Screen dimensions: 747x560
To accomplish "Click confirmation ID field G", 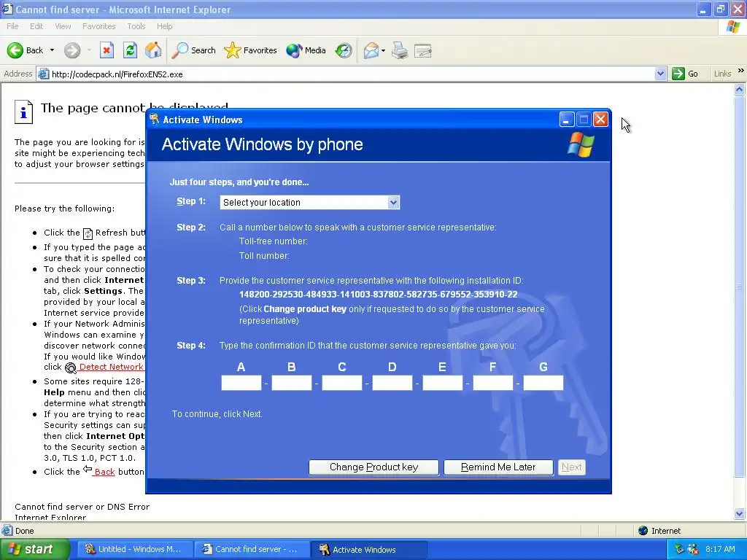I will coord(543,383).
